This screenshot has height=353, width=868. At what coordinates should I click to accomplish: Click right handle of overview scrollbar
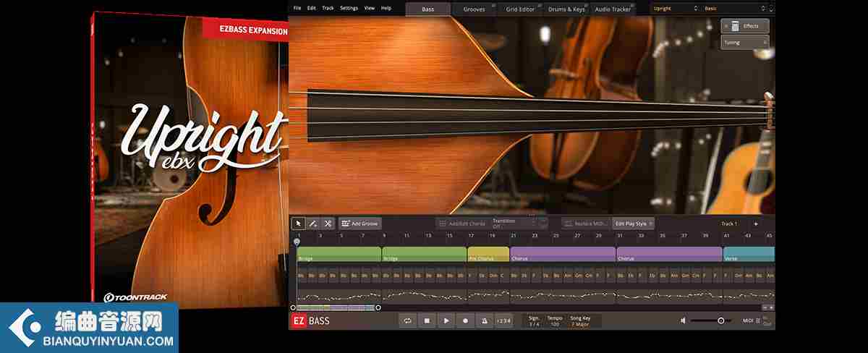[x=378, y=307]
